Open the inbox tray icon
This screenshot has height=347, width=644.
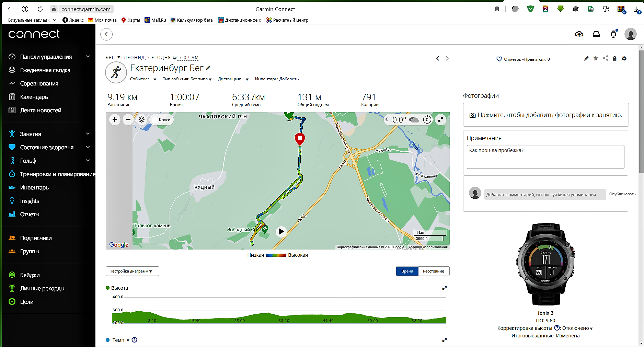coord(596,34)
